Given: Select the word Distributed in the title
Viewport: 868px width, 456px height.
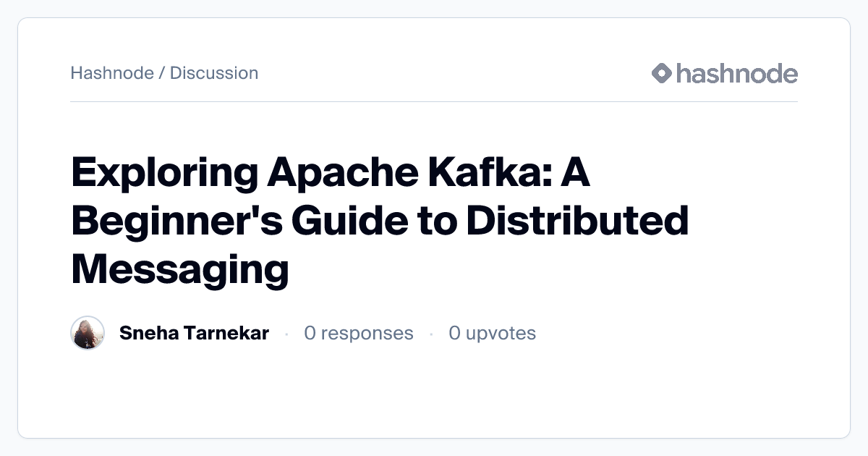Looking at the screenshot, I should click(576, 221).
